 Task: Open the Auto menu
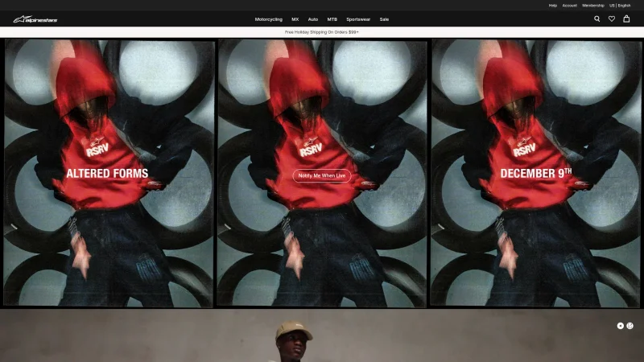pyautogui.click(x=313, y=19)
